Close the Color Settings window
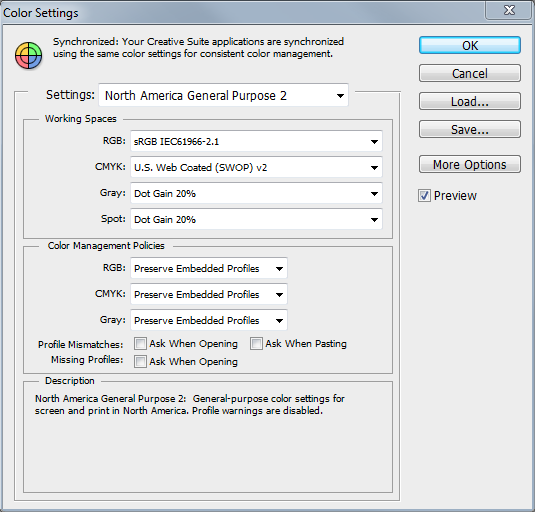 click(x=509, y=10)
